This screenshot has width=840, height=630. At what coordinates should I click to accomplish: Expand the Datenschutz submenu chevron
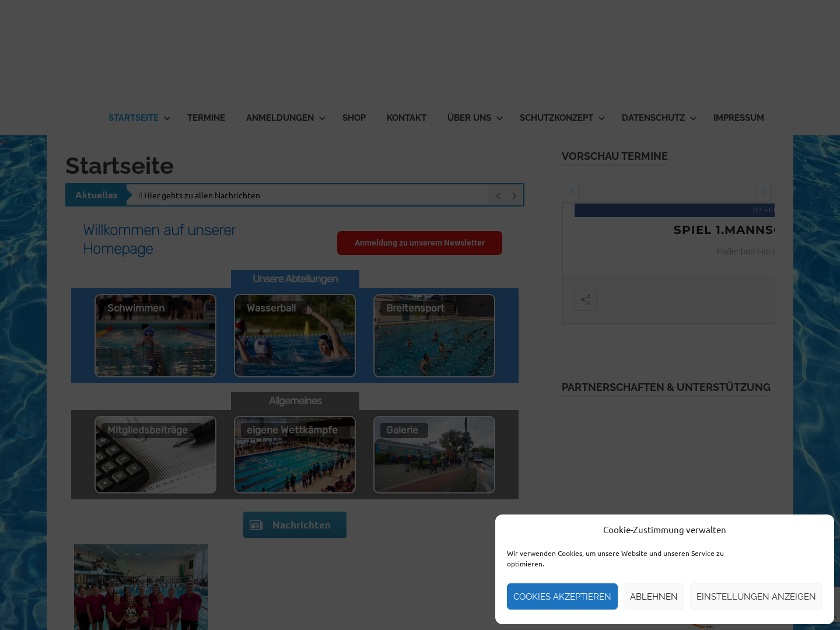(693, 118)
